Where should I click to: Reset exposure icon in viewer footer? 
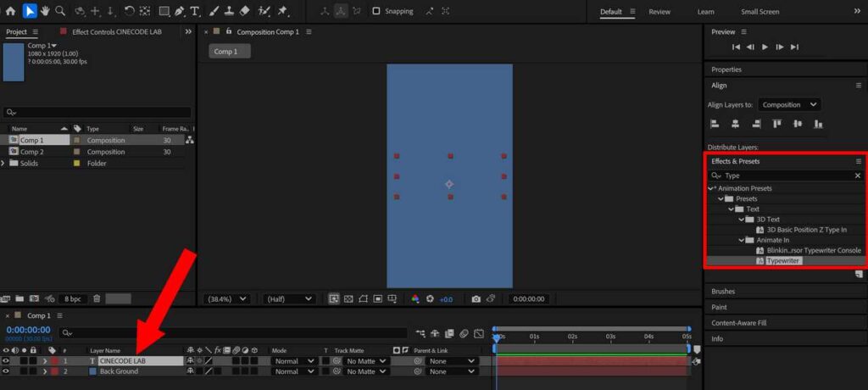click(430, 299)
